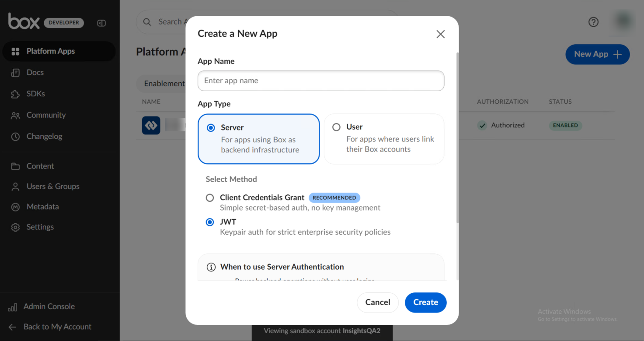This screenshot has width=644, height=341.
Task: Click the ENABLED status badge
Action: [x=565, y=126]
